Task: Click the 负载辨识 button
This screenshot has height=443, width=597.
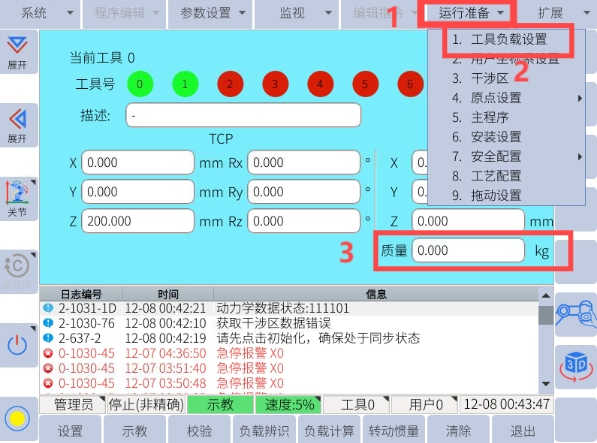Action: (x=264, y=430)
